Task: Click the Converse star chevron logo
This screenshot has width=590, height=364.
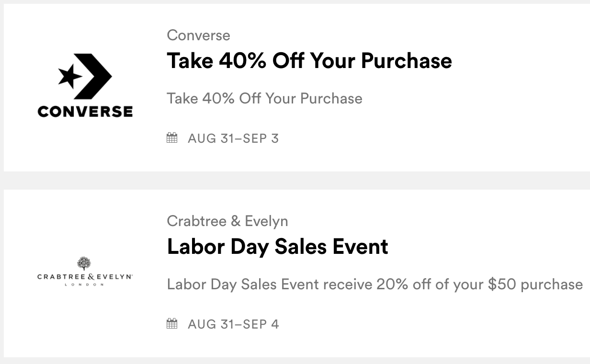Action: (x=86, y=76)
